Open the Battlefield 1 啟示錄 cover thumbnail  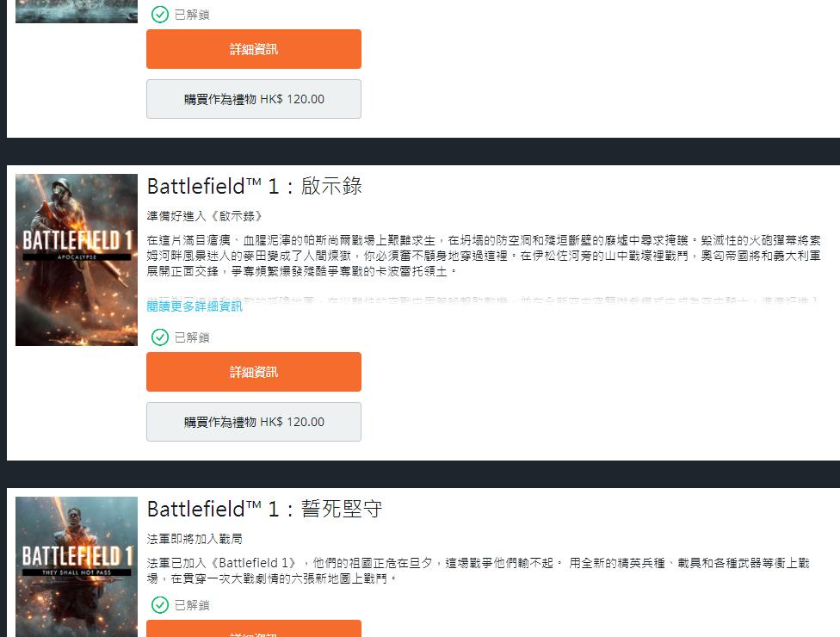(x=77, y=260)
